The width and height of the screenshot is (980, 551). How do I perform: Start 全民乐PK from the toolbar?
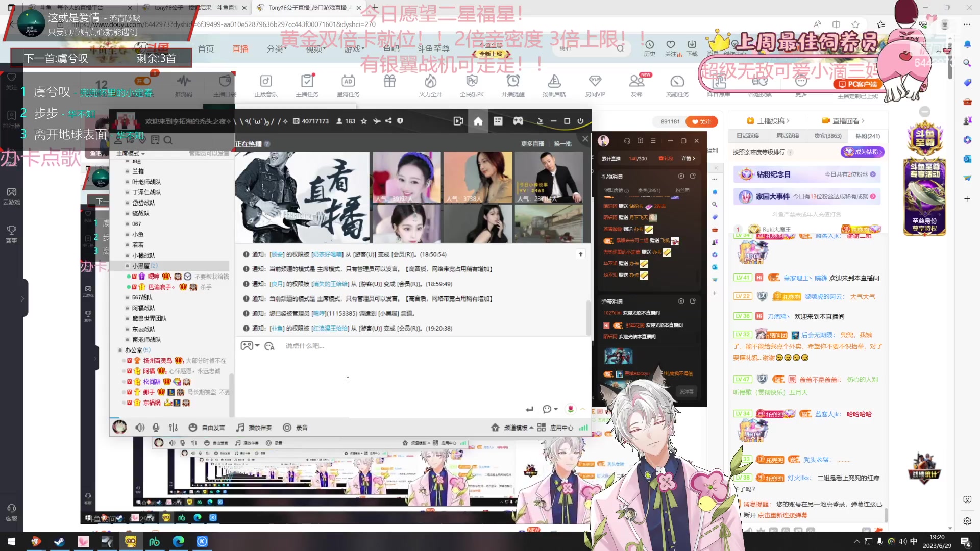[x=472, y=85]
